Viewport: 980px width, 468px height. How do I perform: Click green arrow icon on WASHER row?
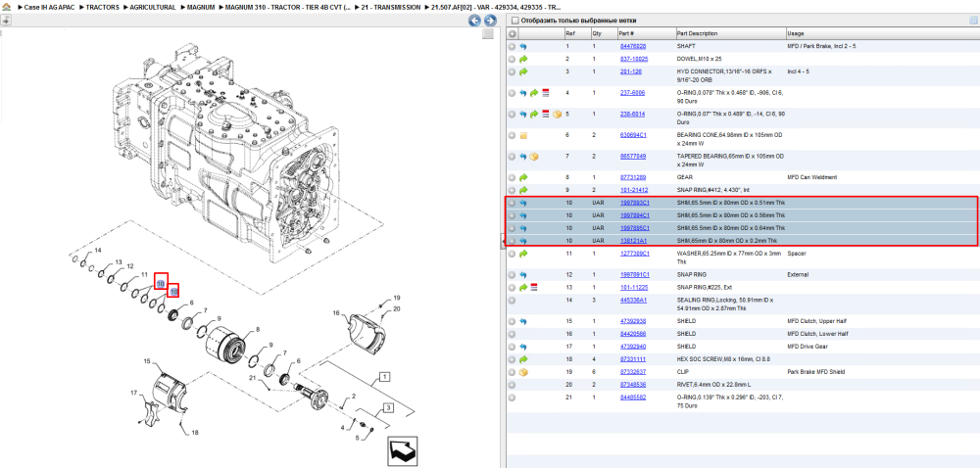tap(523, 254)
